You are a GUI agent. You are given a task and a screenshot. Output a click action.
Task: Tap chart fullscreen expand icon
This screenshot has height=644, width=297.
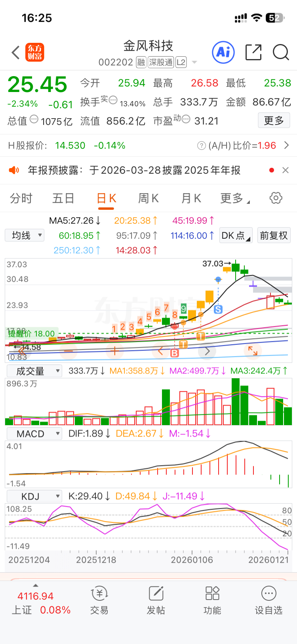pyautogui.click(x=253, y=351)
